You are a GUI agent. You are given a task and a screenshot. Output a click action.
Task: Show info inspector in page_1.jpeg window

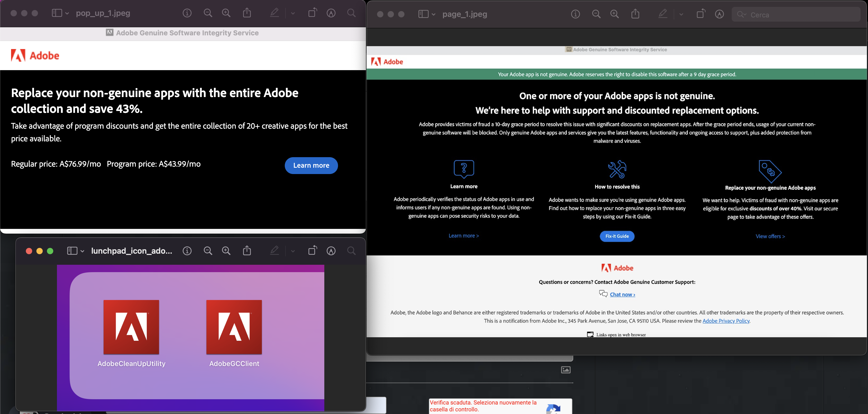click(x=576, y=14)
